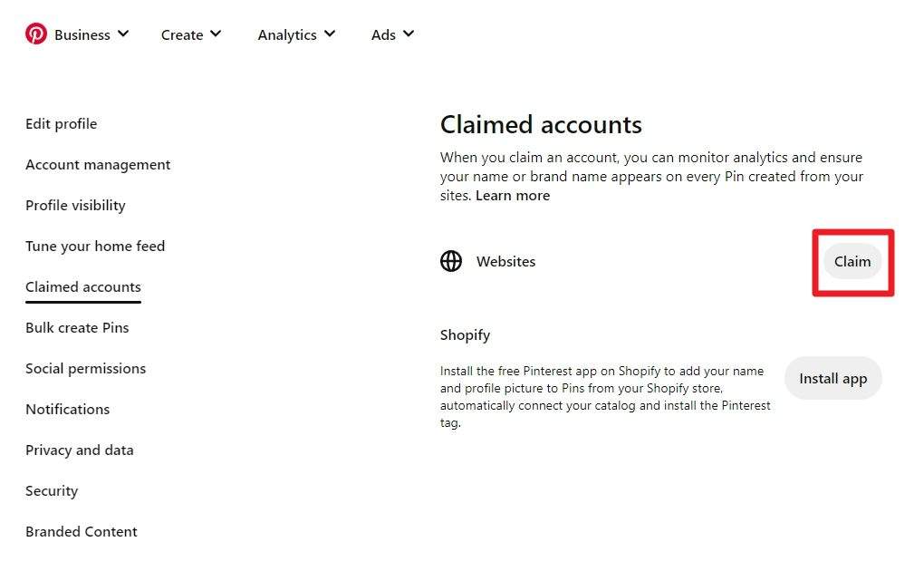Open Tune your home feed
Viewport: 924px width, 571px height.
click(x=95, y=246)
